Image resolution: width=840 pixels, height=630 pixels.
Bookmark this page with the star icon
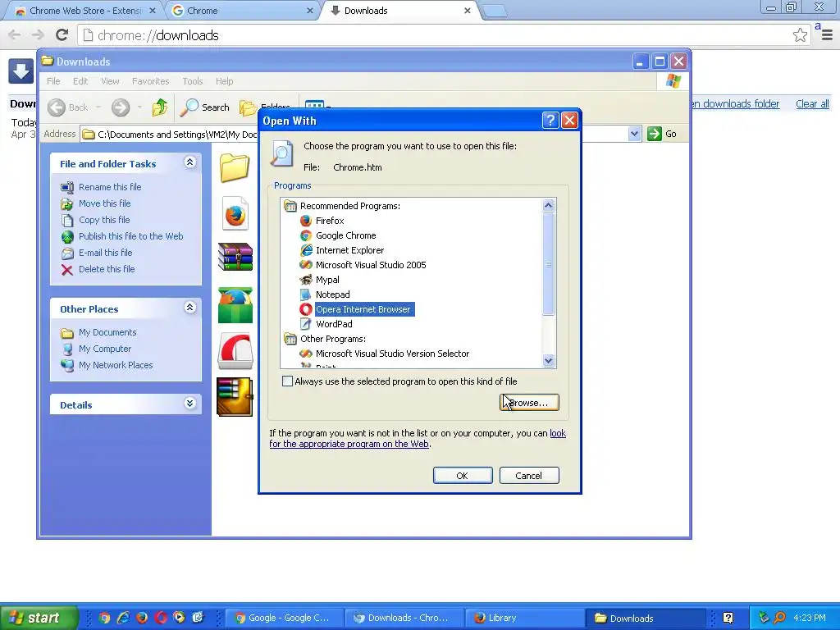tap(800, 35)
